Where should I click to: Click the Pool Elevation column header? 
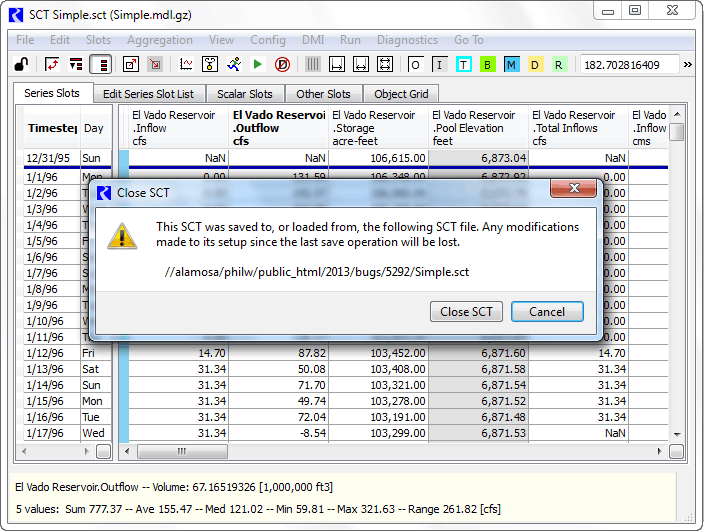click(x=479, y=128)
